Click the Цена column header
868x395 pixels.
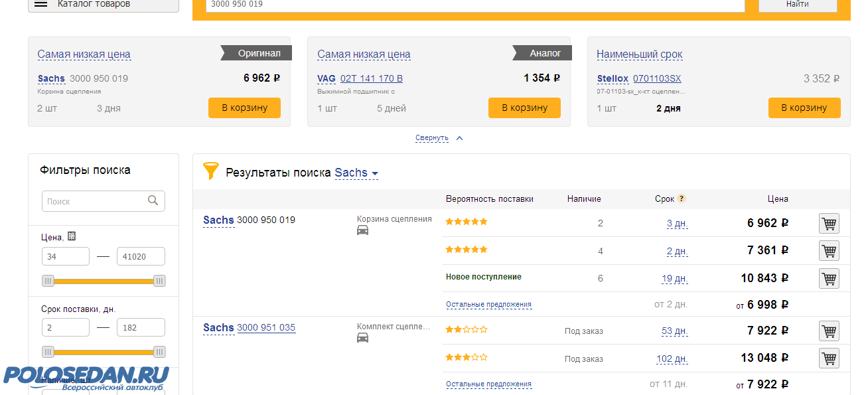(778, 199)
